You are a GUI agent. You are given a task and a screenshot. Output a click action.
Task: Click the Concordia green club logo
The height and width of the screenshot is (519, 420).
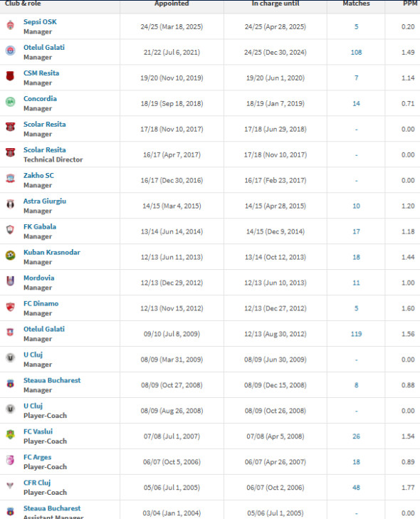click(10, 102)
